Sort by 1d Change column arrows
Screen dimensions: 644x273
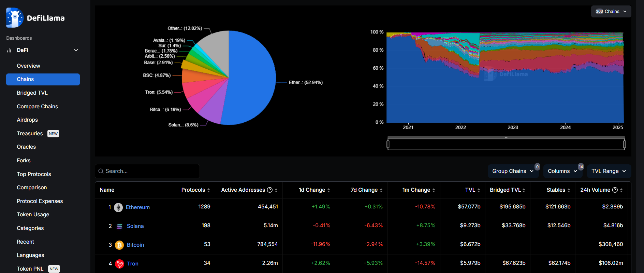click(x=329, y=190)
